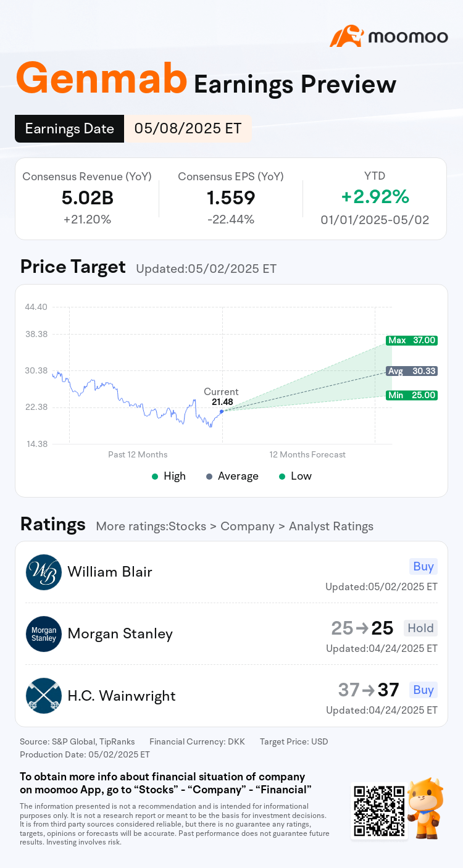Viewport: 463px width, 868px height.
Task: Select the Max 37.00 price label
Action: (x=412, y=340)
